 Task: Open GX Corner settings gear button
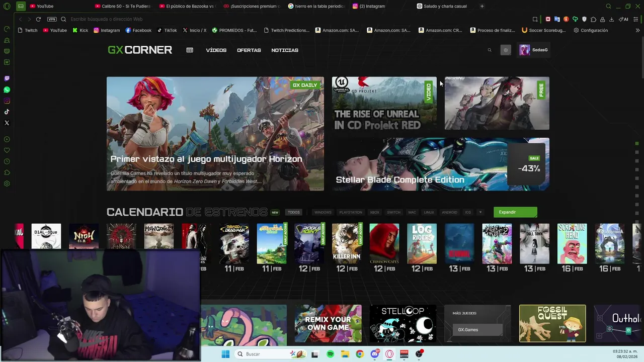click(x=506, y=50)
